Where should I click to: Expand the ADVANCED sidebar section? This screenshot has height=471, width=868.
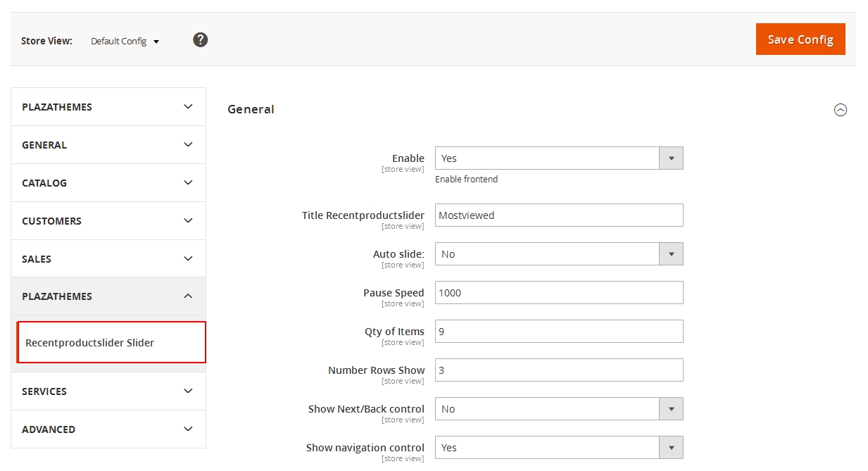[x=108, y=429]
